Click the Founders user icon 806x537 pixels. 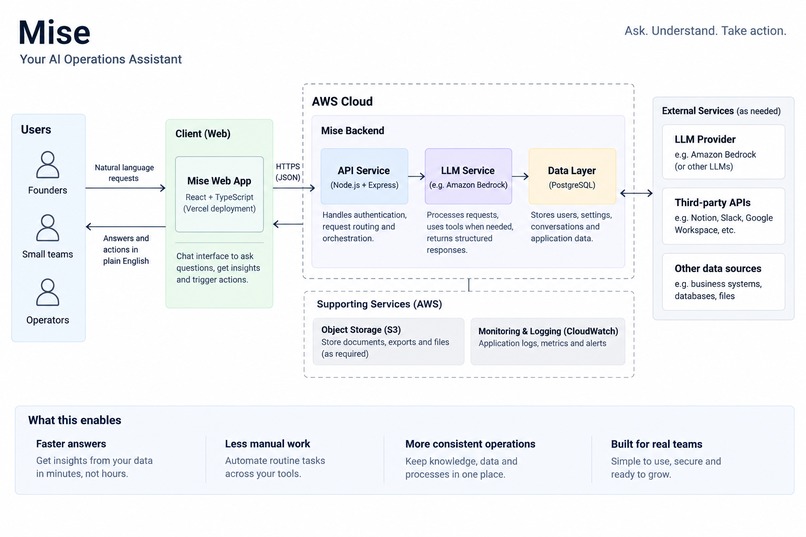click(47, 164)
